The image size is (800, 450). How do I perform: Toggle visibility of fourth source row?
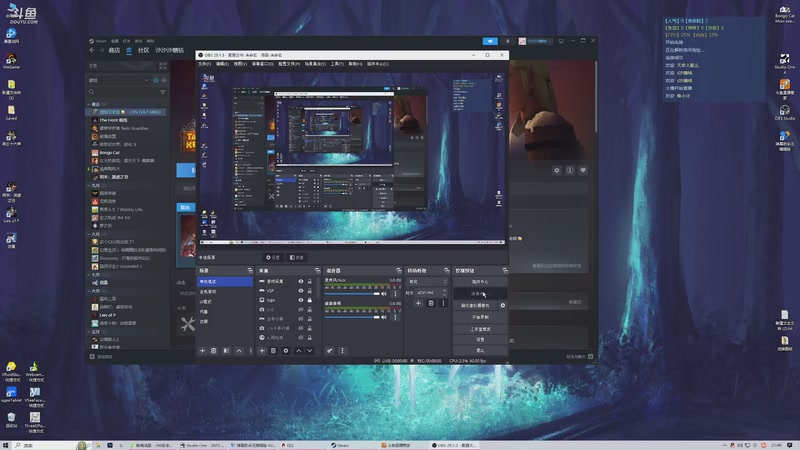point(301,309)
